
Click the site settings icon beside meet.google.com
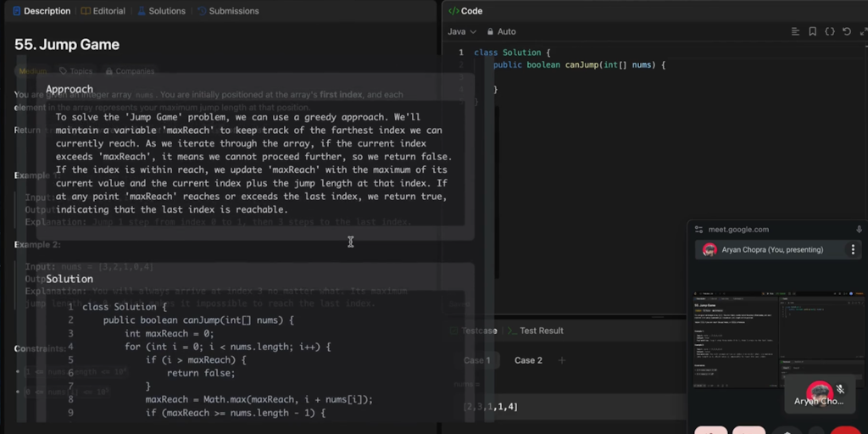698,229
